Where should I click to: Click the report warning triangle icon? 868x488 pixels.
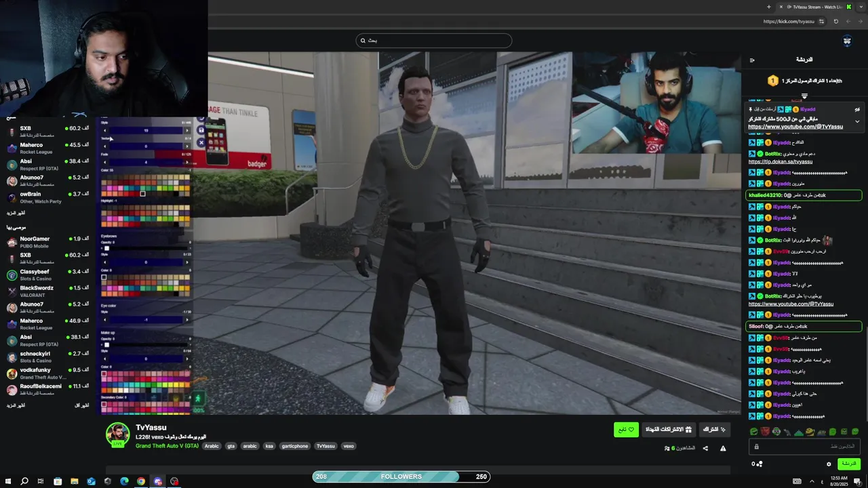(x=723, y=448)
